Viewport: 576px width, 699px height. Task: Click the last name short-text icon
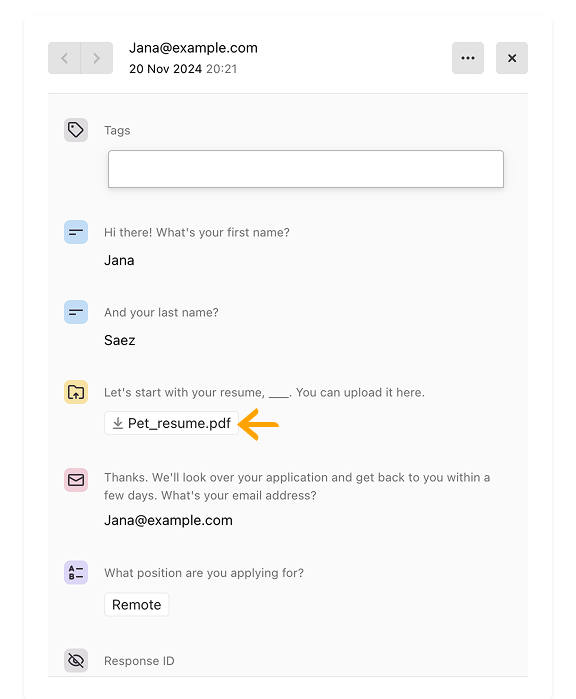76,312
